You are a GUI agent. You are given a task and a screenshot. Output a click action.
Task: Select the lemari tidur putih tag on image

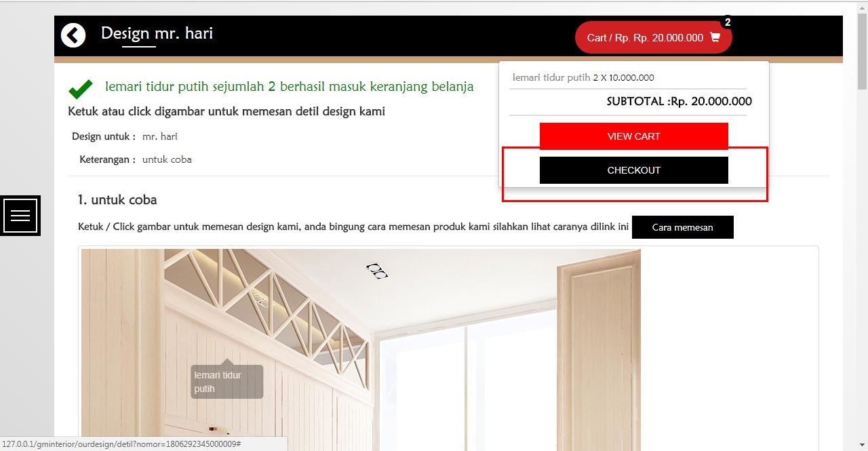click(226, 381)
